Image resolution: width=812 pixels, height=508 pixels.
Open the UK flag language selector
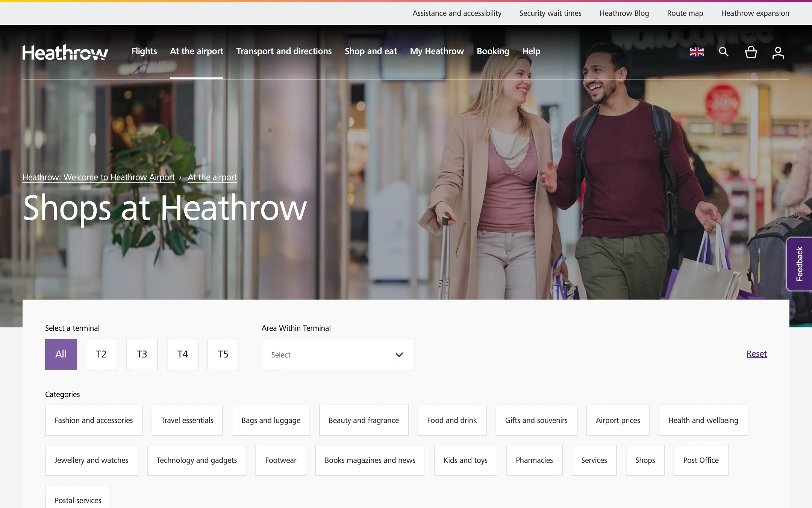(697, 52)
